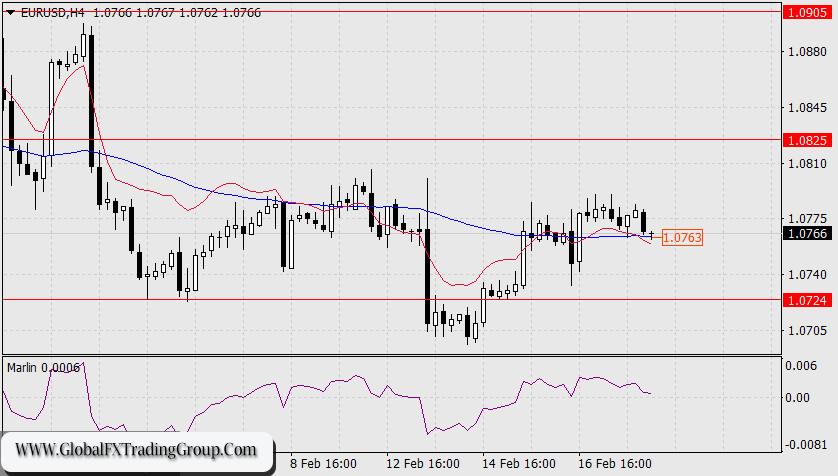Image resolution: width=838 pixels, height=476 pixels.
Task: Click the 1.0905 red price level label
Action: (x=808, y=12)
